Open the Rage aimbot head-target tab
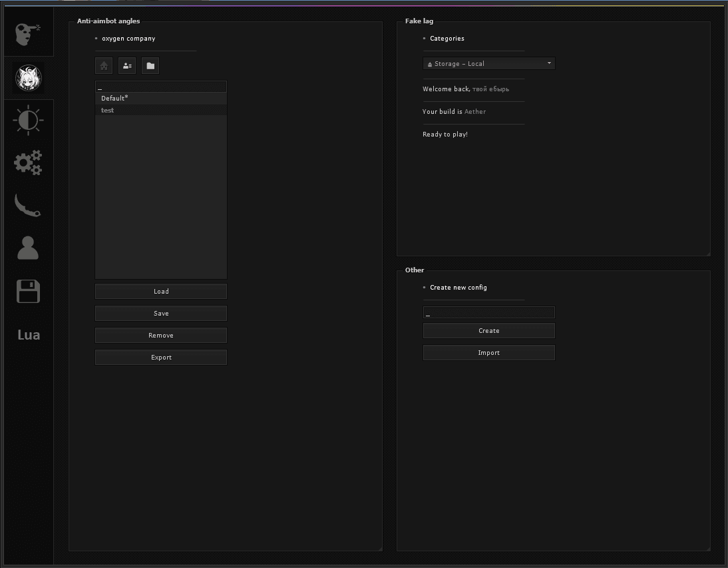The width and height of the screenshot is (728, 568). click(28, 33)
